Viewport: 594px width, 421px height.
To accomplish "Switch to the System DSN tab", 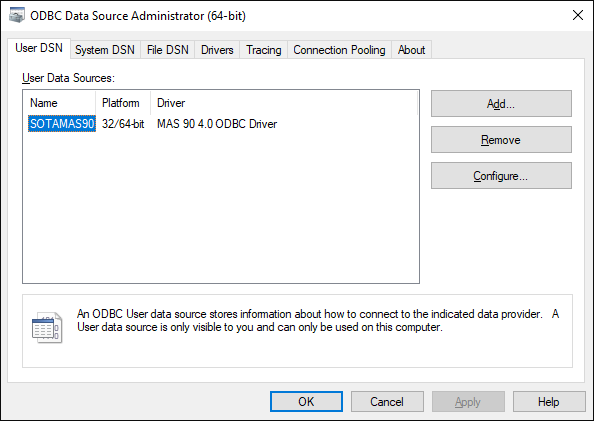I will pyautogui.click(x=105, y=50).
